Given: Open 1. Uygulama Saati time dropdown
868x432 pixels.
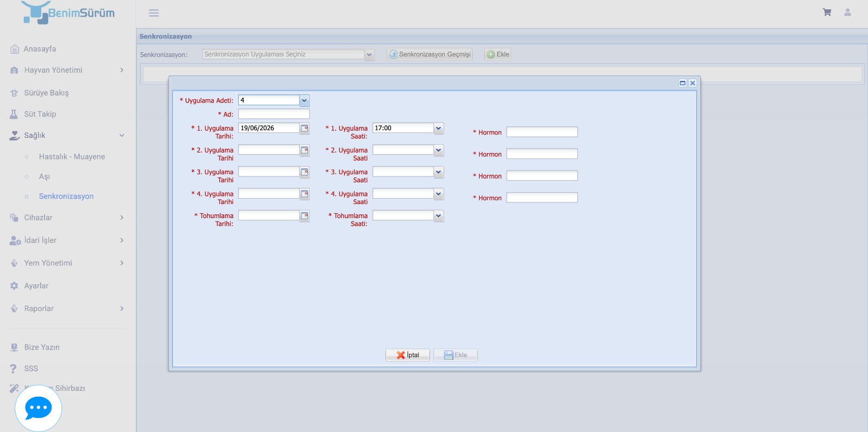Looking at the screenshot, I should click(x=439, y=128).
